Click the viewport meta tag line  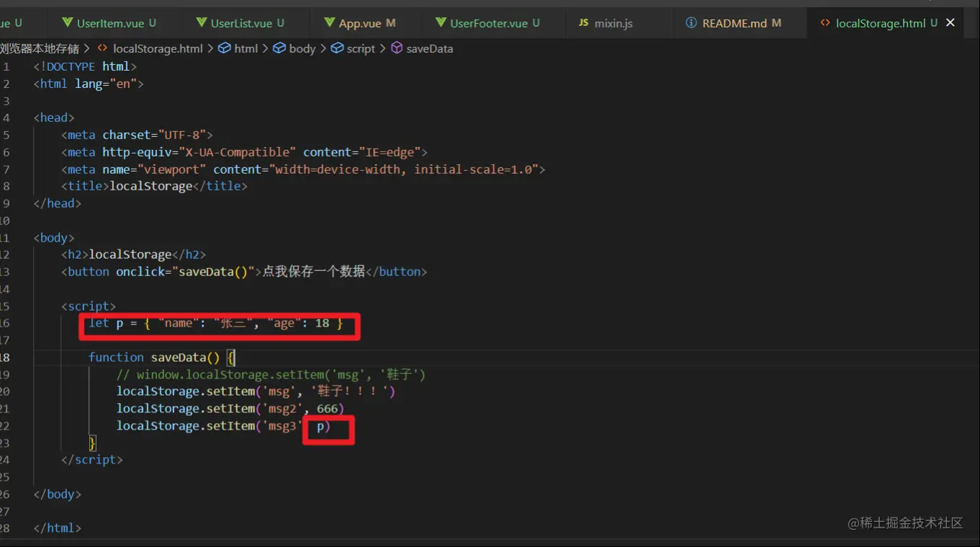click(303, 169)
